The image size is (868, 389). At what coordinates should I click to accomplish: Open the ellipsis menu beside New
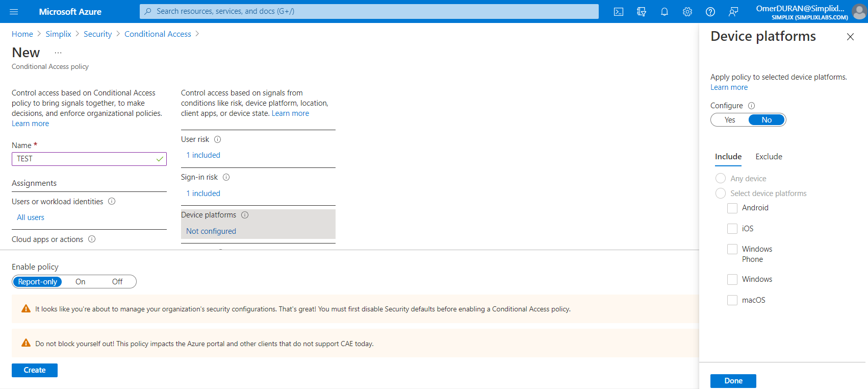coord(58,53)
